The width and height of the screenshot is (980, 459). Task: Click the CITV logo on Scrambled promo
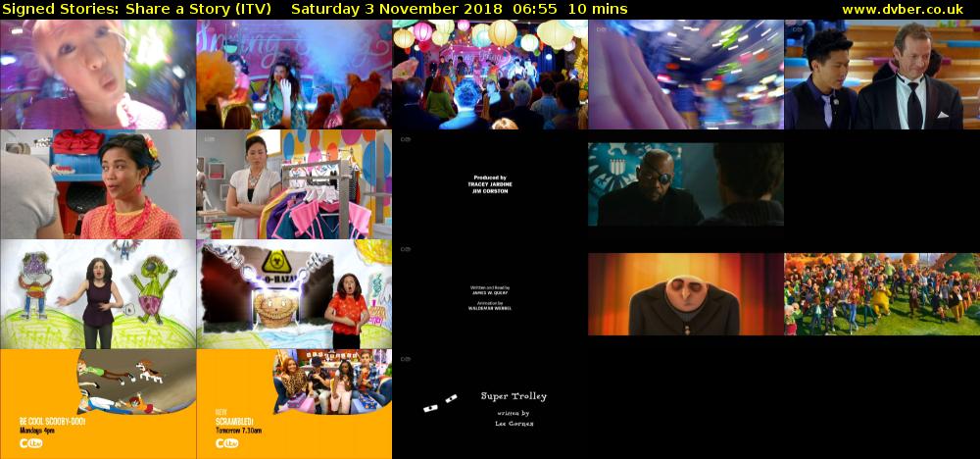(229, 443)
